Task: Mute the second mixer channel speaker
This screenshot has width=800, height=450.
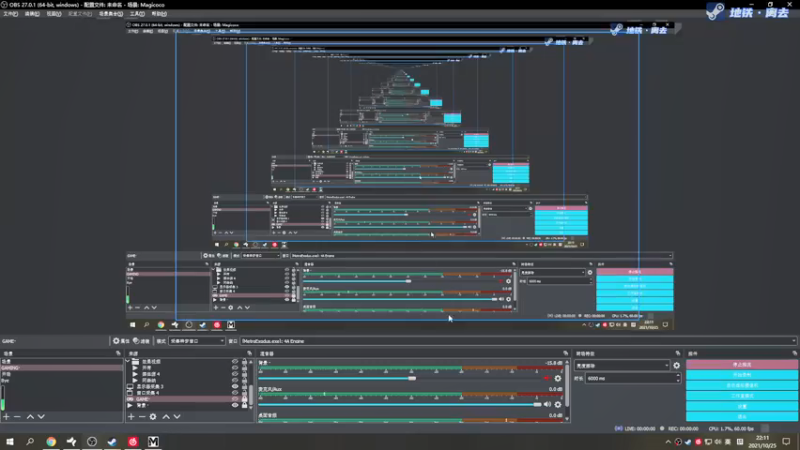Action: [x=547, y=405]
